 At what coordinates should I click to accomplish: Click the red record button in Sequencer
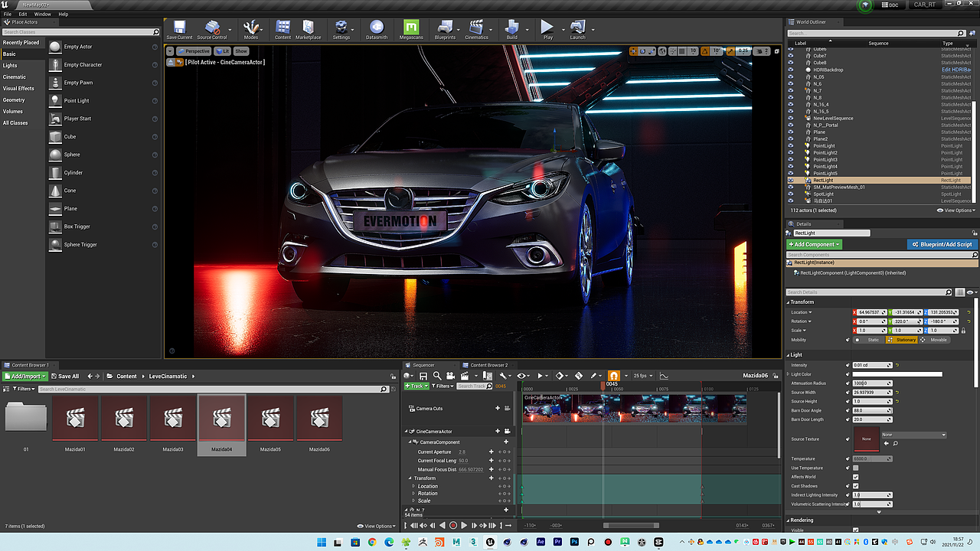453,526
